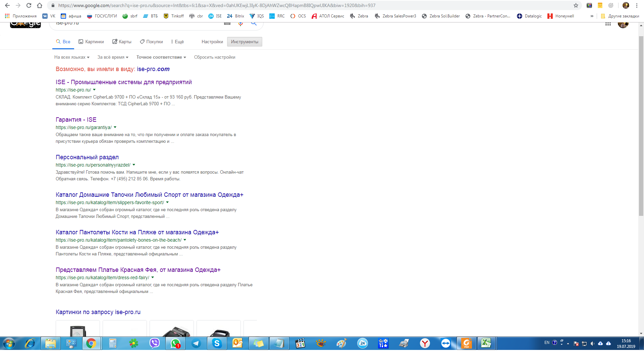Open the 'Гарантия - ISE' result

pyautogui.click(x=76, y=120)
